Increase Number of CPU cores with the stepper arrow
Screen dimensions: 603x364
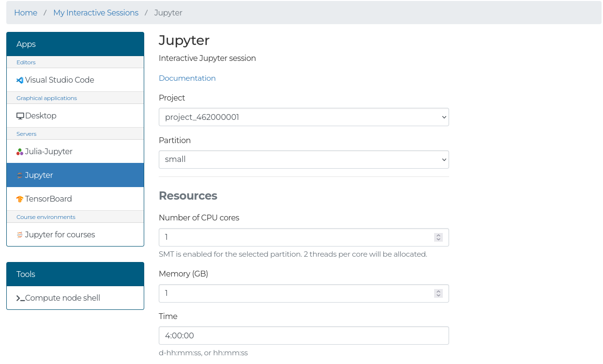(438, 235)
